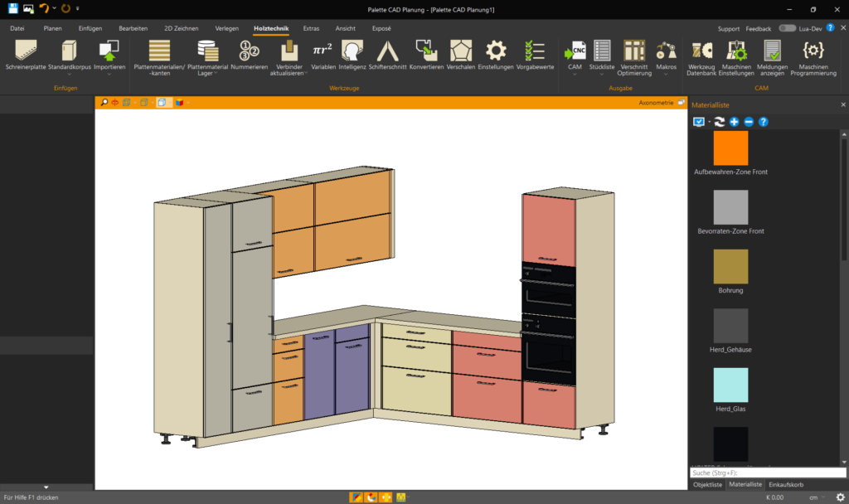The image size is (849, 504).
Task: Open the Extras ribbon tab
Action: click(x=311, y=28)
